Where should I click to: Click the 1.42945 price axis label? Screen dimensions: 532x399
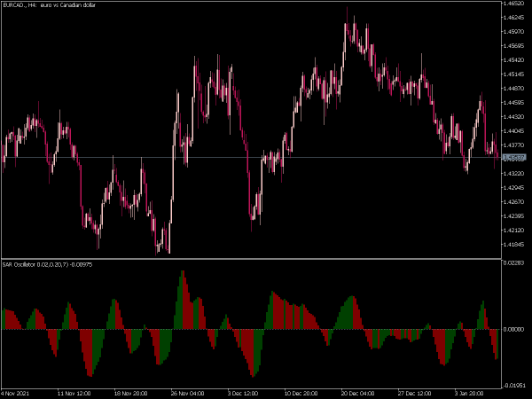coord(514,188)
